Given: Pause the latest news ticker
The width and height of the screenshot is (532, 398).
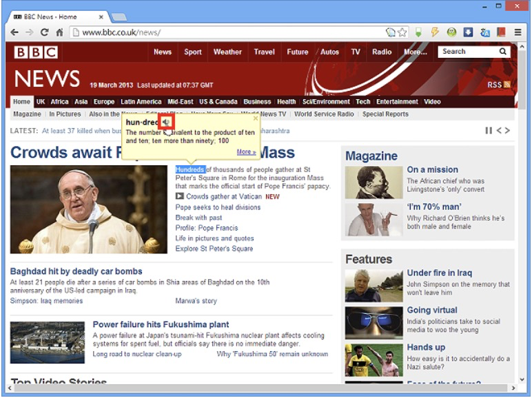Looking at the screenshot, I should [489, 131].
